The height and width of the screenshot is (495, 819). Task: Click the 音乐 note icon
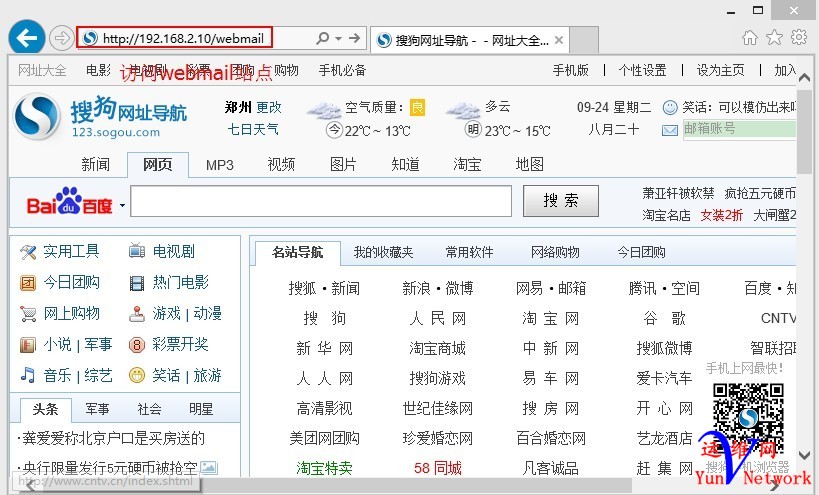point(28,375)
